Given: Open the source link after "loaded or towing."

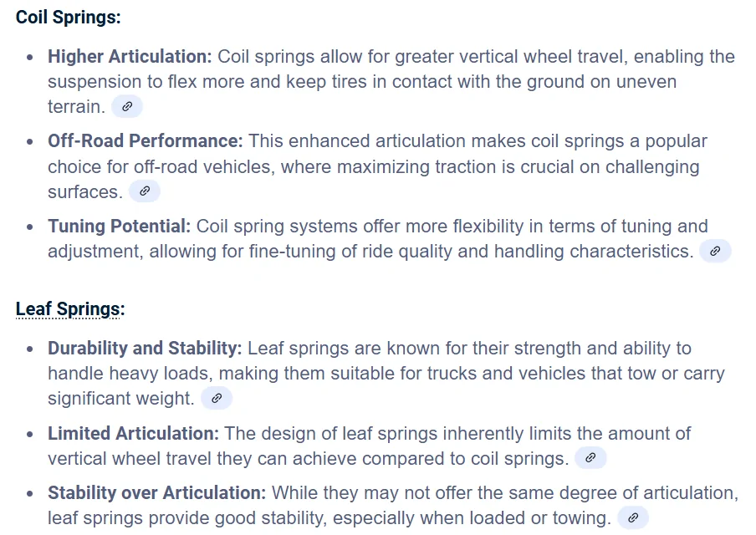Looking at the screenshot, I should pyautogui.click(x=633, y=517).
